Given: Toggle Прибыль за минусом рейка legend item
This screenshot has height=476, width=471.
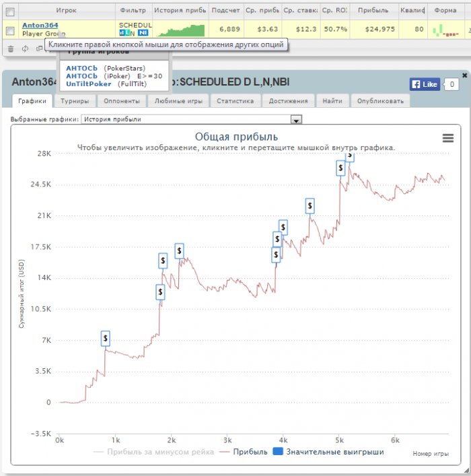Looking at the screenshot, I should point(153,452).
